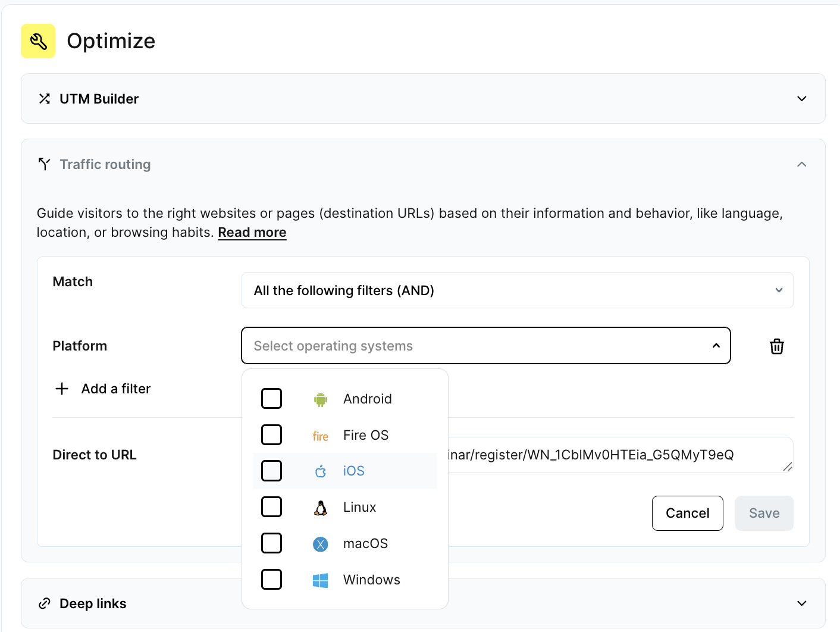
Task: Delete the Platform filter with trash icon
Action: pos(776,346)
